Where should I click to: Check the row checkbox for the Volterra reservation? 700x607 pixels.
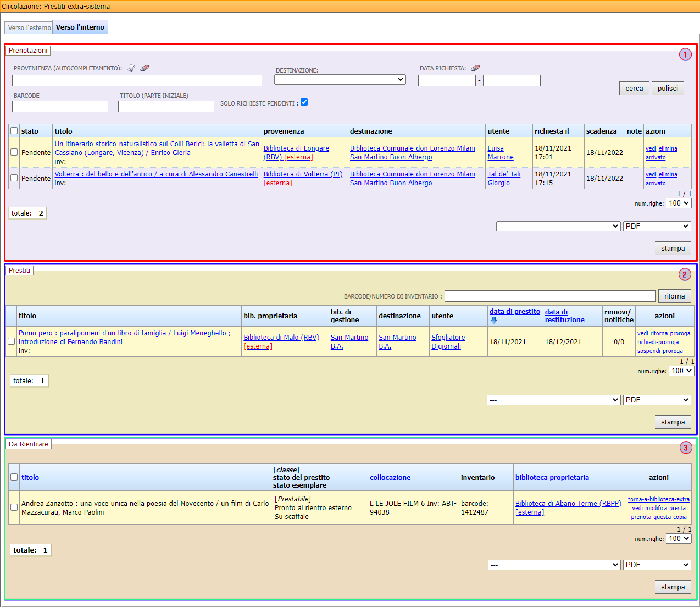tap(14, 178)
